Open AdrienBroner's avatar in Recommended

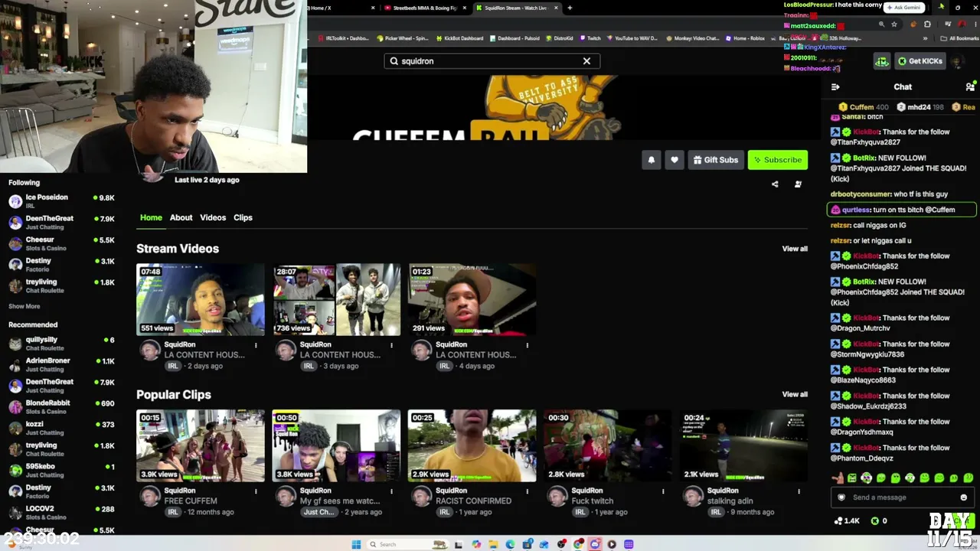click(15, 365)
